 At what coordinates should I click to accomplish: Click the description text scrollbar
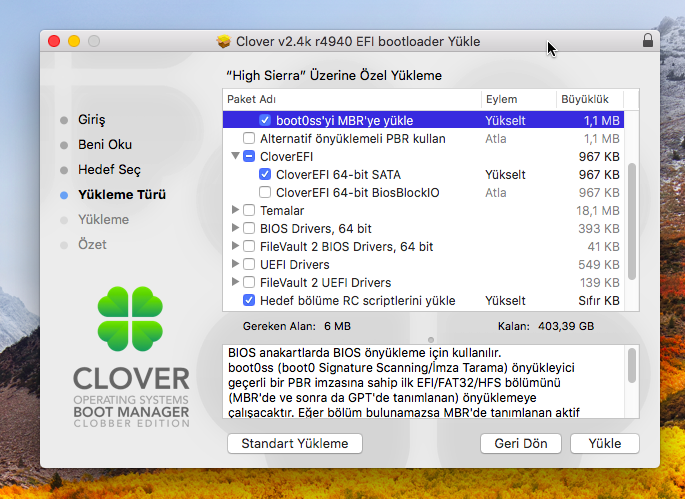[632, 366]
